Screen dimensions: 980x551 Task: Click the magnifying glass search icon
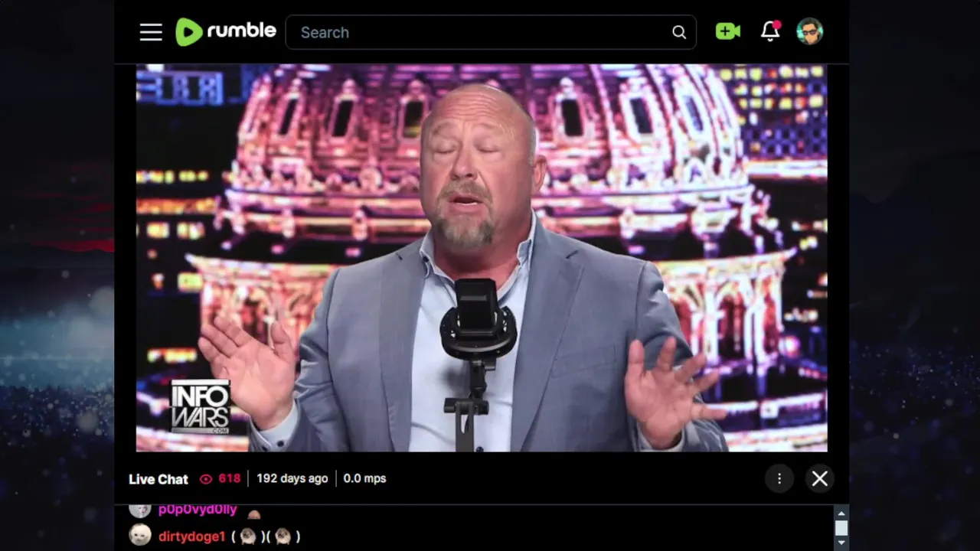pyautogui.click(x=679, y=32)
